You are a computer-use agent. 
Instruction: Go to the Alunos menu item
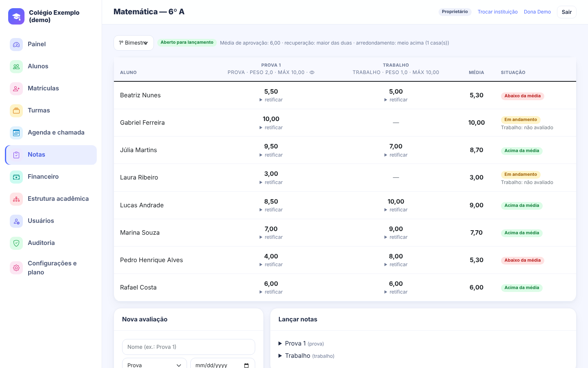(x=51, y=66)
